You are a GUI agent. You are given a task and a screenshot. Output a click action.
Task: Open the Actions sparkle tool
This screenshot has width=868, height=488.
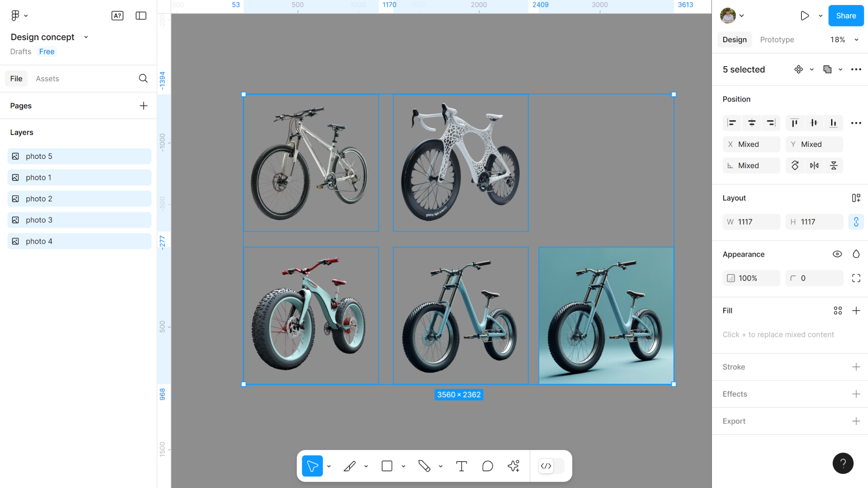tap(513, 466)
